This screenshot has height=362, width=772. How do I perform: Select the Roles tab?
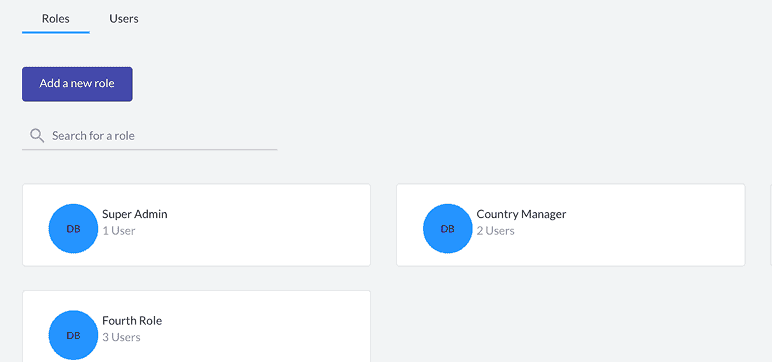pyautogui.click(x=56, y=19)
